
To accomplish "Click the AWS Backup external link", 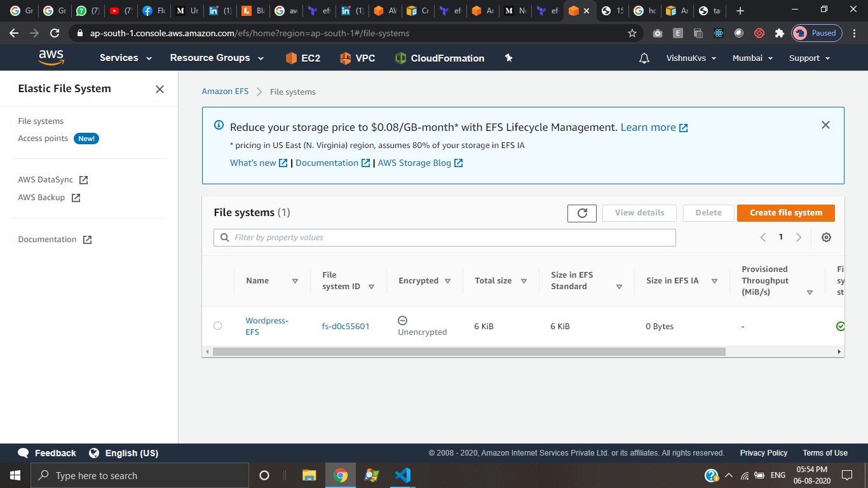I will pyautogui.click(x=49, y=198).
